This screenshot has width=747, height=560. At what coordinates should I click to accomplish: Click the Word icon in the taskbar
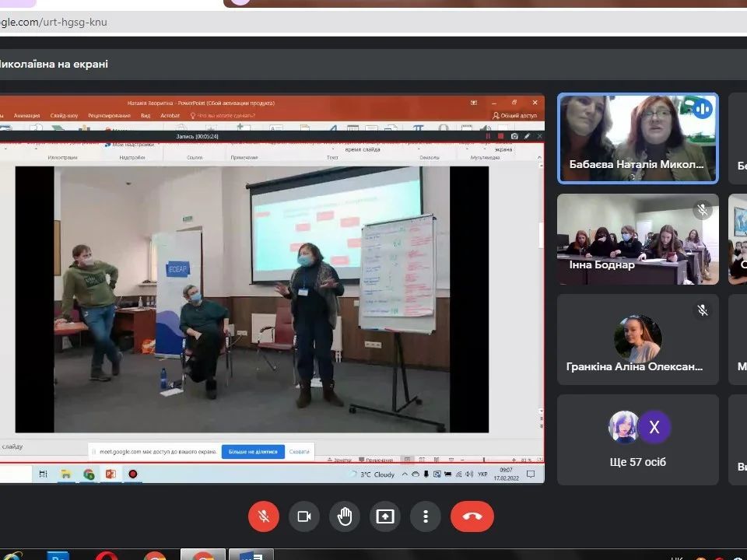(x=251, y=556)
